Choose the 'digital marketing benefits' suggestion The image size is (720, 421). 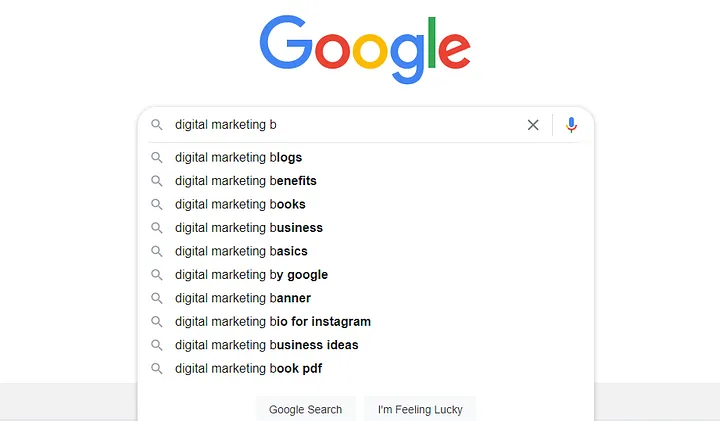pyautogui.click(x=245, y=181)
